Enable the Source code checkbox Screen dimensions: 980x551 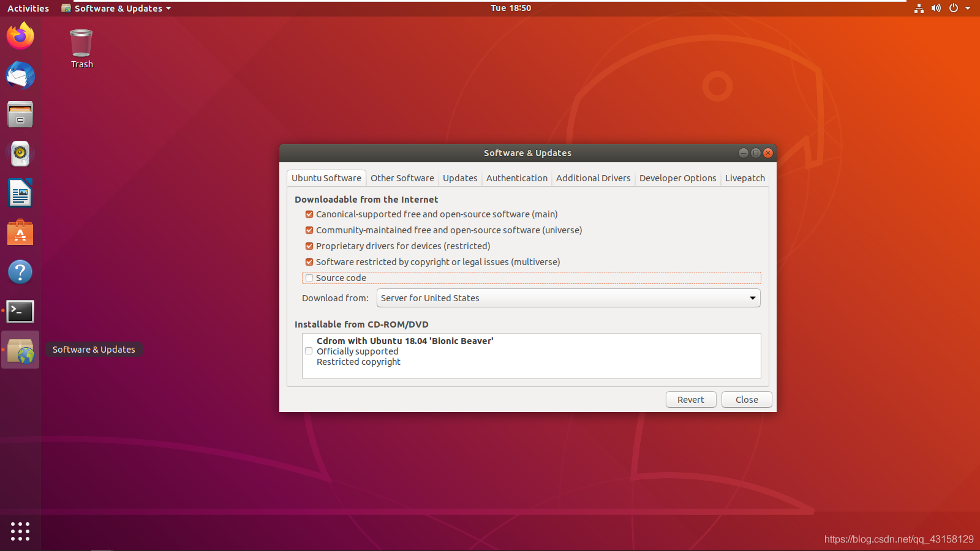(309, 278)
